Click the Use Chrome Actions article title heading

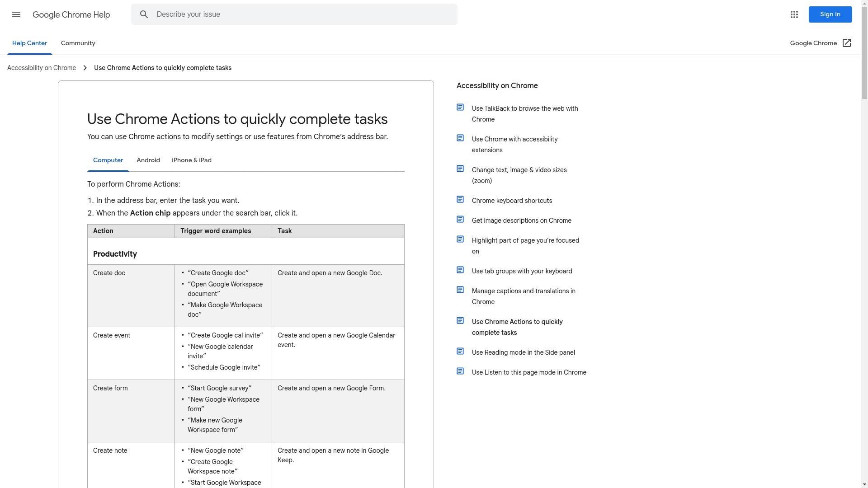tap(237, 119)
